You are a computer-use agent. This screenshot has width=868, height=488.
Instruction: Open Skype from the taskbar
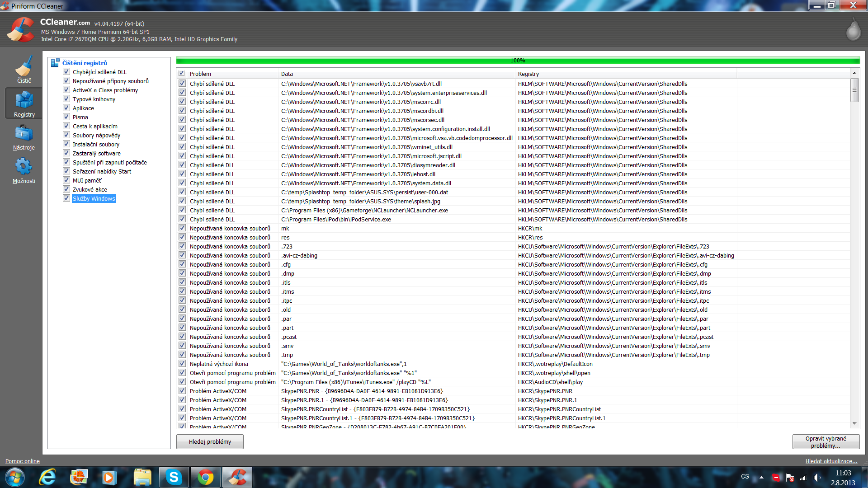click(x=174, y=477)
